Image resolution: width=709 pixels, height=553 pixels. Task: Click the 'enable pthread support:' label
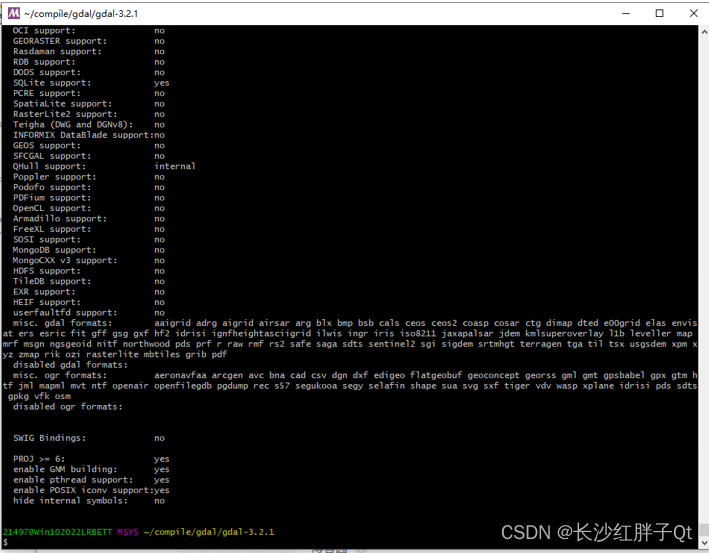point(73,480)
